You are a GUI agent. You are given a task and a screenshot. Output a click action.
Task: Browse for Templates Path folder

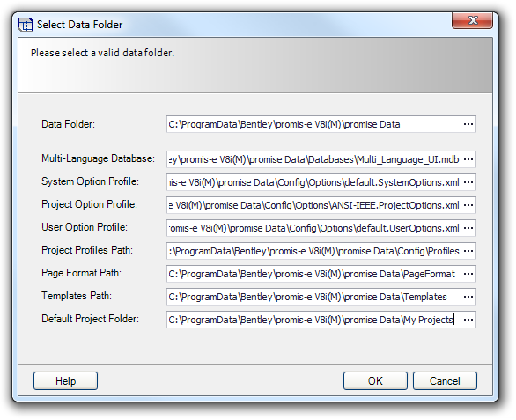(x=468, y=297)
